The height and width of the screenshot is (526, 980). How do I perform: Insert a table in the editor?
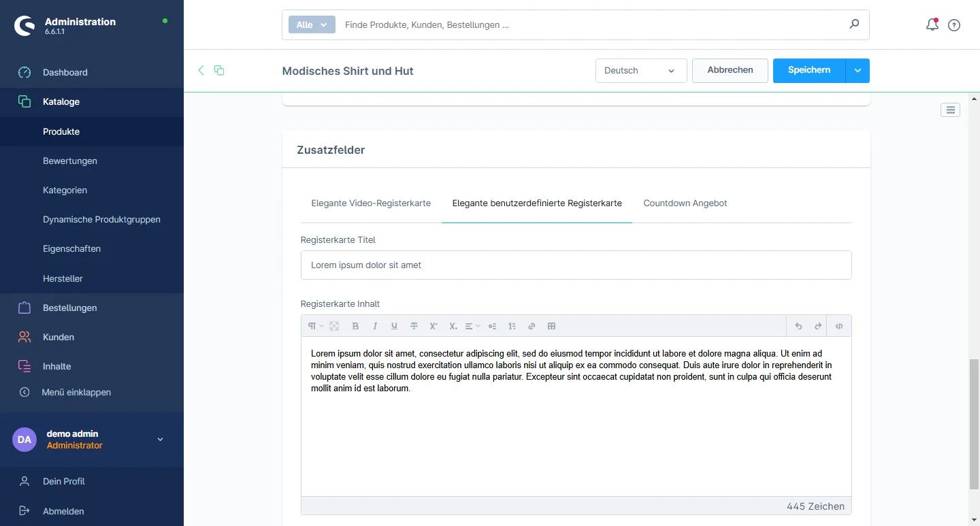tap(551, 327)
